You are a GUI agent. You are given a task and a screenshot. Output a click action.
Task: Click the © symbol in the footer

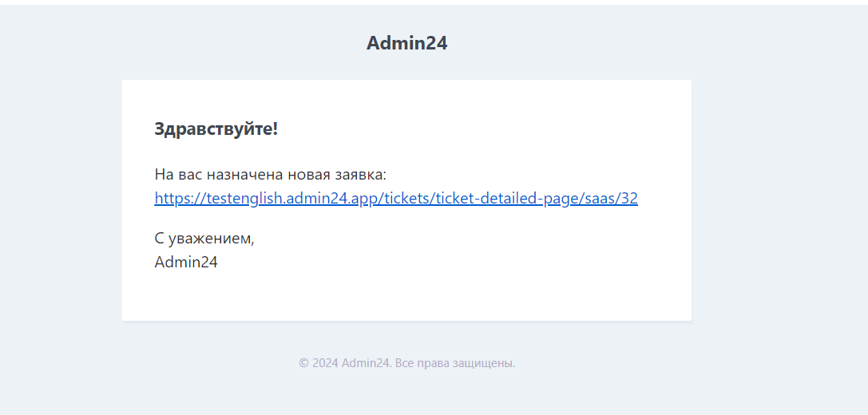[303, 363]
